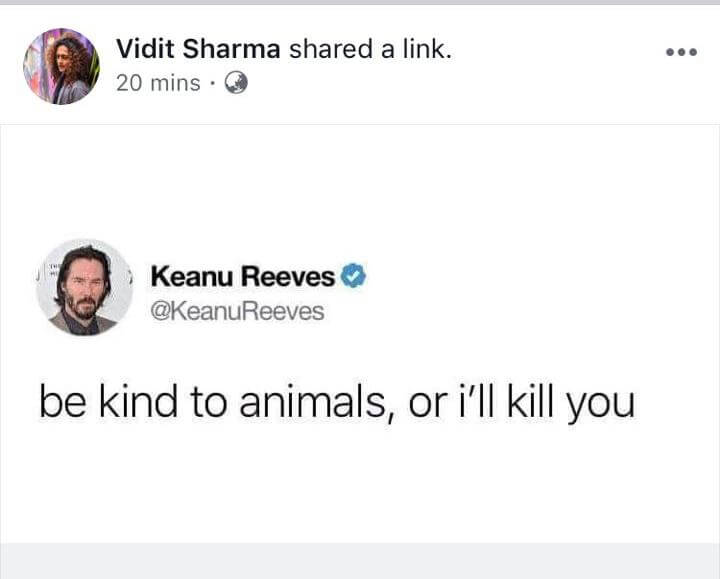Click Keanu Reeves's round tweet avatar
This screenshot has width=720, height=579.
point(85,286)
